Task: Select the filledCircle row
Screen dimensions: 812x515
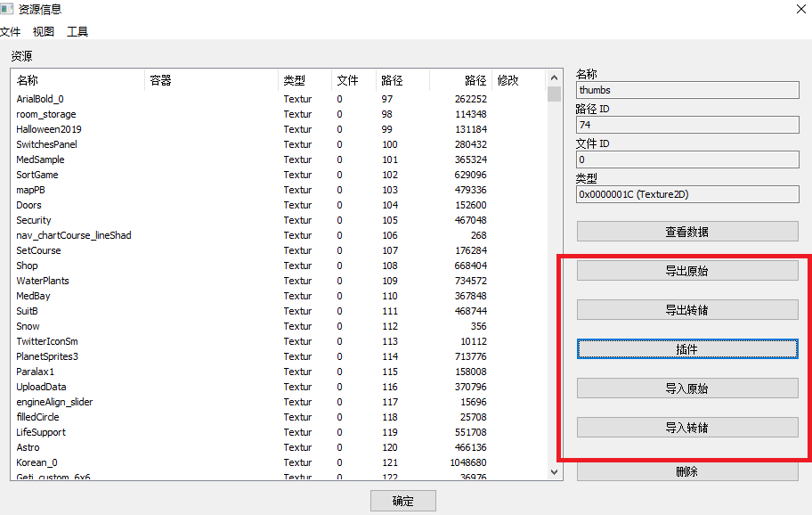Action: click(279, 417)
